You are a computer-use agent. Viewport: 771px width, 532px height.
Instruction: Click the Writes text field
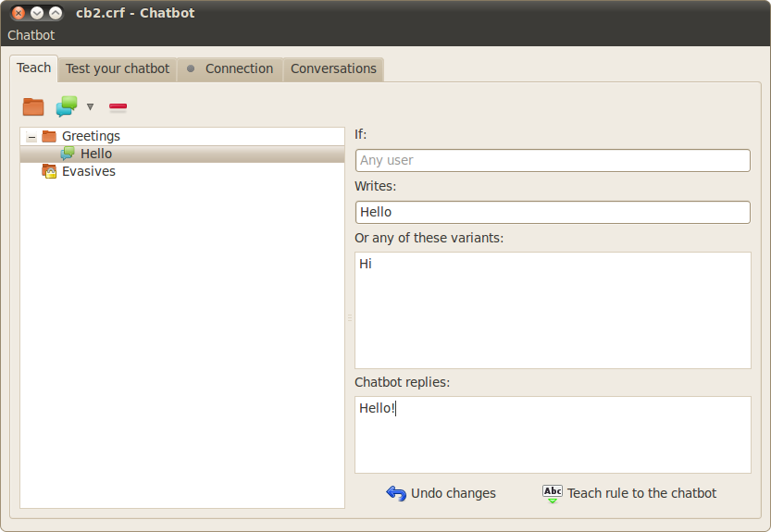point(552,212)
